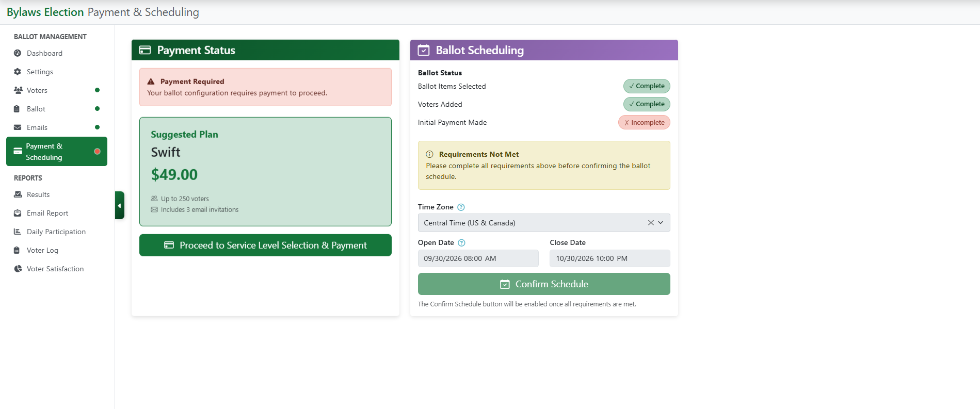
Task: Click the Email Report icon
Action: pyautogui.click(x=18, y=213)
